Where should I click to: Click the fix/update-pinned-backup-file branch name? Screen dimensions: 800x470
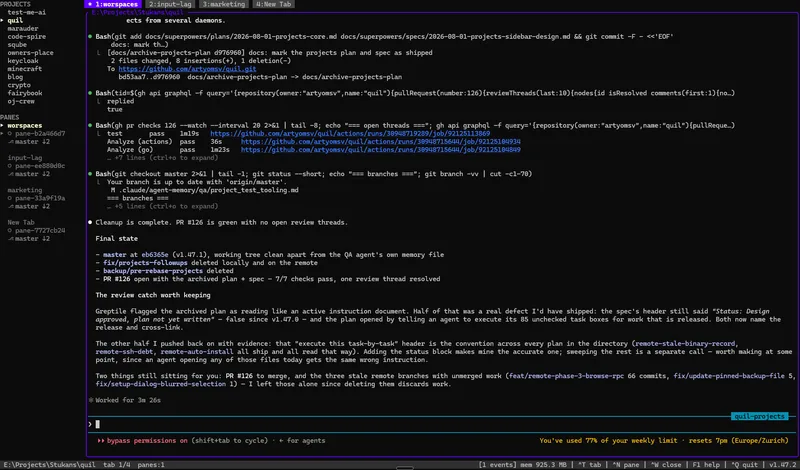pos(729,376)
